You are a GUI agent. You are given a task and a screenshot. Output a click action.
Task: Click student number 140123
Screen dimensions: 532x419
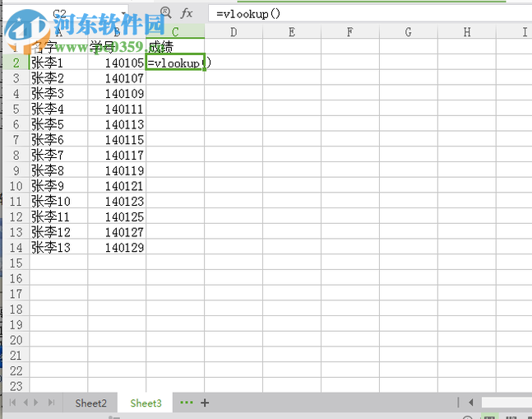pos(117,202)
